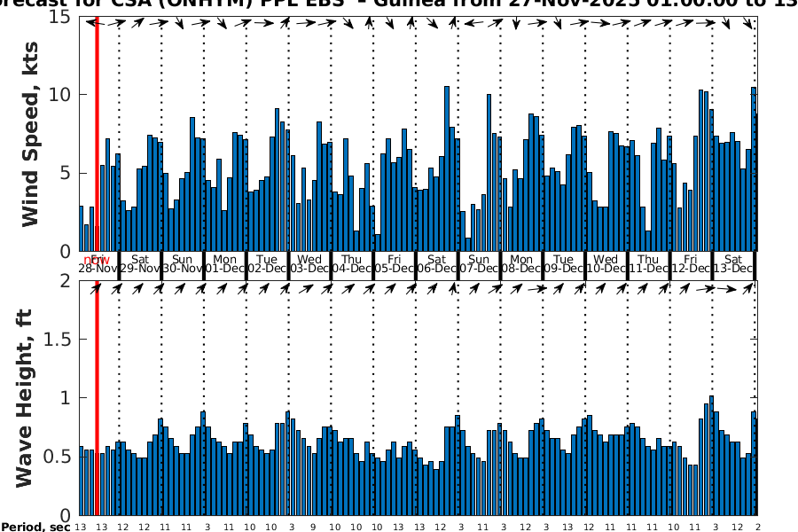This screenshot has width=798, height=532.
Task: Select the period value 9 in bottom row
Action: 313,527
